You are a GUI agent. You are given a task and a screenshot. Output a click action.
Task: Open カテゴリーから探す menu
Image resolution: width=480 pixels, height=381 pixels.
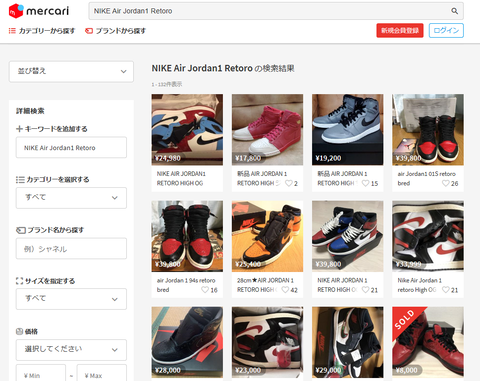[42, 31]
